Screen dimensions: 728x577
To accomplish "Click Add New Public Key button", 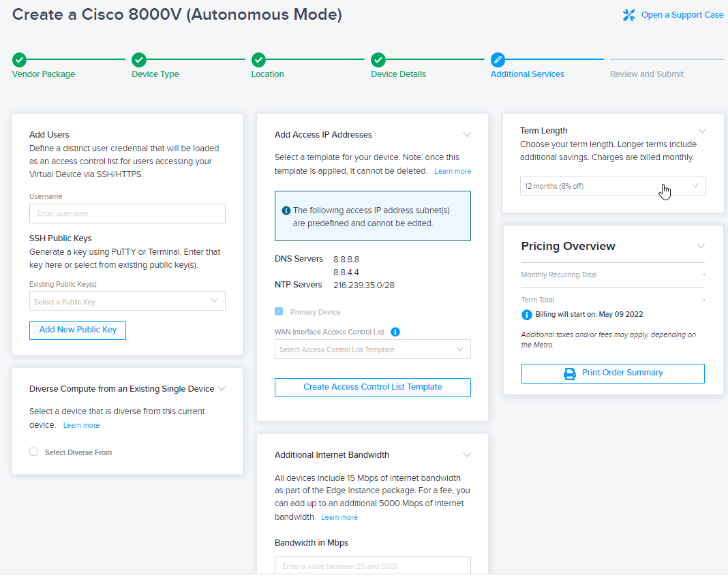I will click(78, 330).
